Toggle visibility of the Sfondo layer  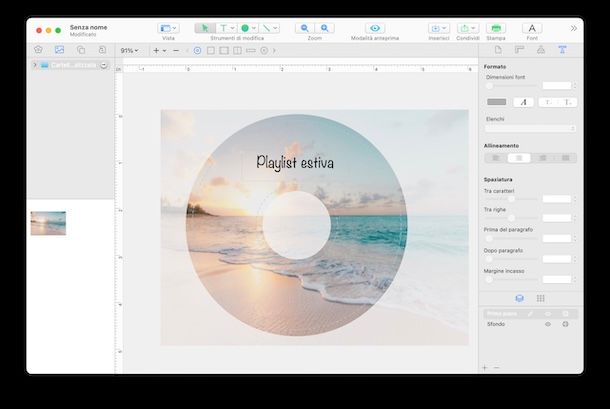[x=547, y=325]
